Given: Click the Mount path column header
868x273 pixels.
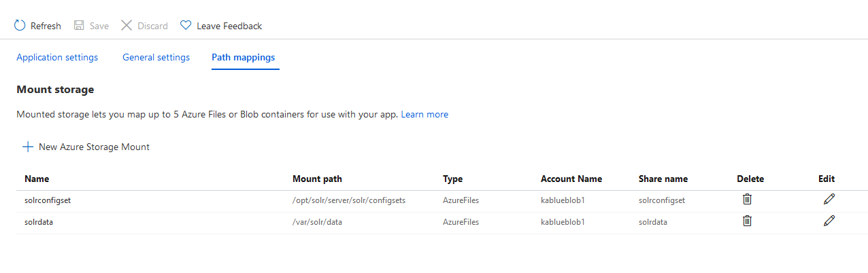Looking at the screenshot, I should pos(317,179).
